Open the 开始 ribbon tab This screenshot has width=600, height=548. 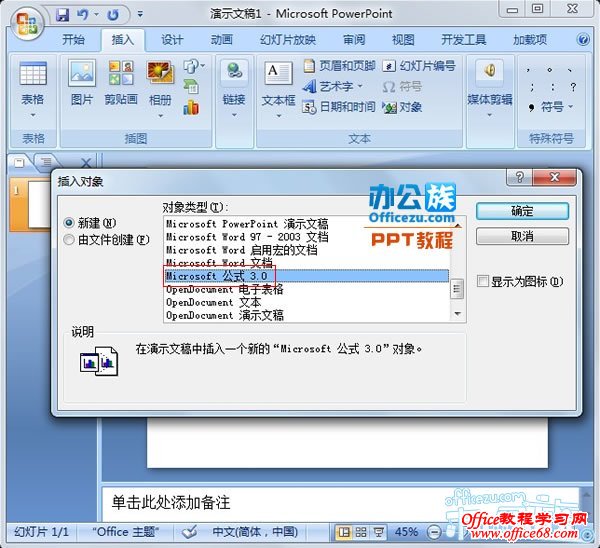73,40
